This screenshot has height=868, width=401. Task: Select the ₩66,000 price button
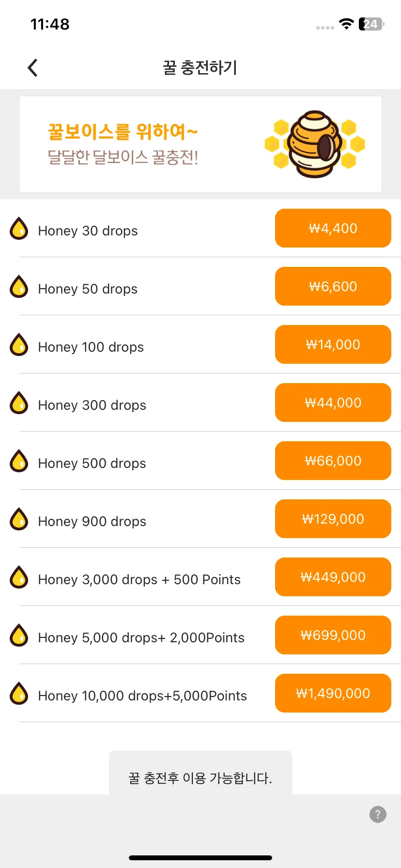(x=333, y=461)
